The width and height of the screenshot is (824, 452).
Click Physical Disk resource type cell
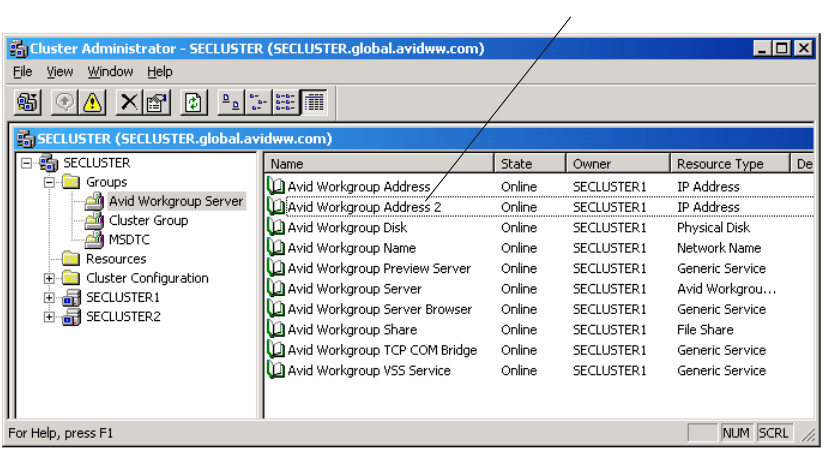coord(713,228)
